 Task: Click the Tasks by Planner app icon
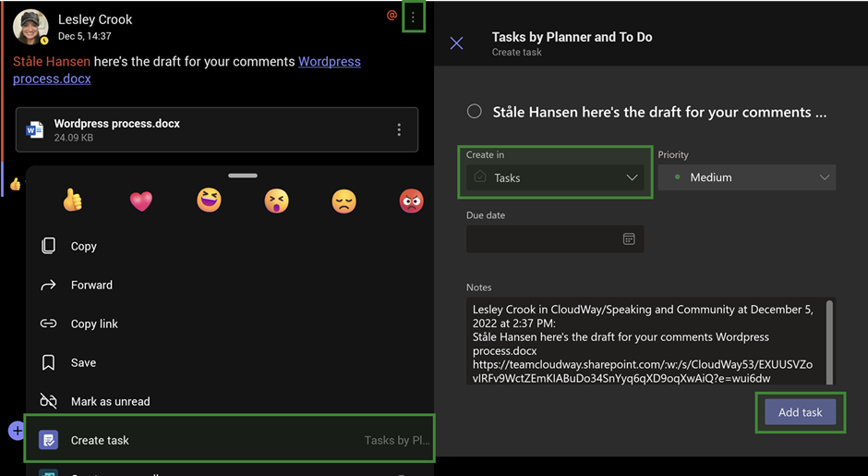(48, 440)
